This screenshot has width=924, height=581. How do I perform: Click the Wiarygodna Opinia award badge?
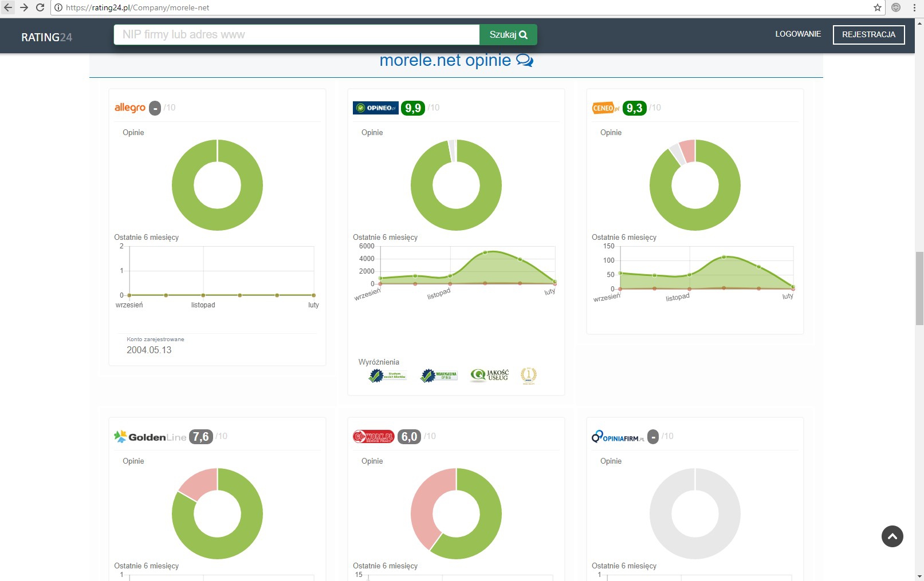pyautogui.click(x=439, y=376)
